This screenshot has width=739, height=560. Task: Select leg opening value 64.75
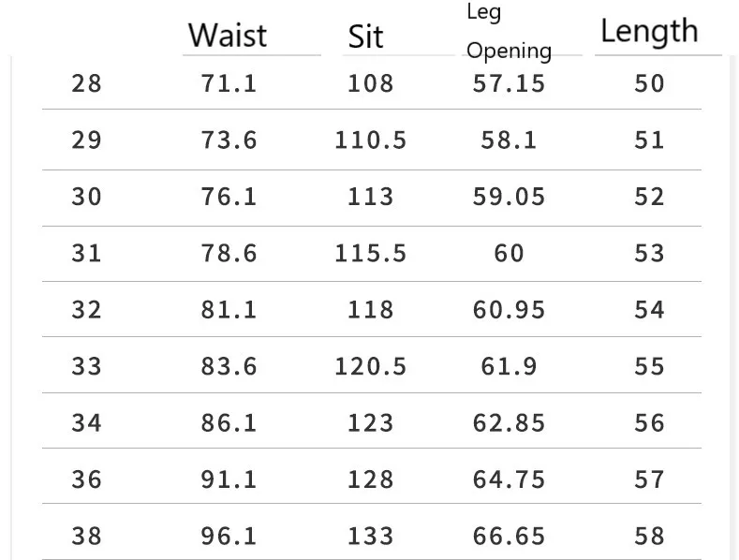click(509, 479)
